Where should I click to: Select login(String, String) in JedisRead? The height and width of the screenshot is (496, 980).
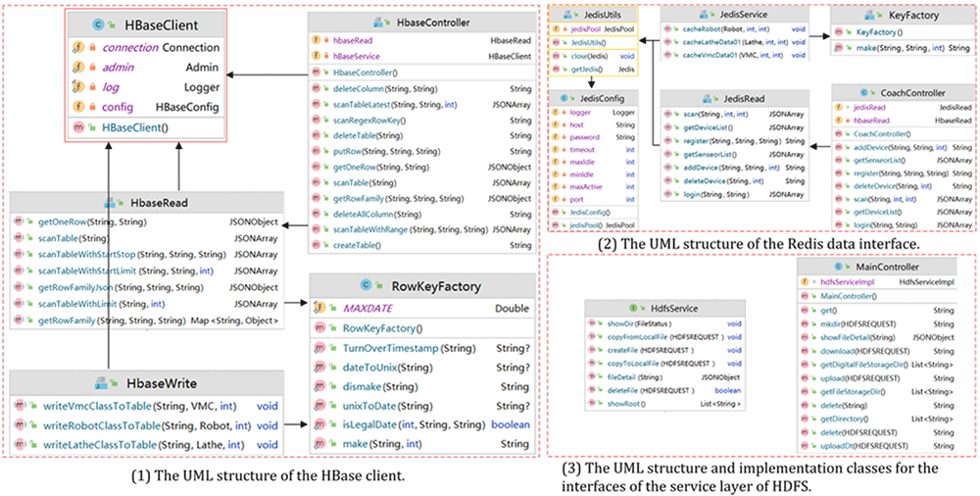point(715,195)
